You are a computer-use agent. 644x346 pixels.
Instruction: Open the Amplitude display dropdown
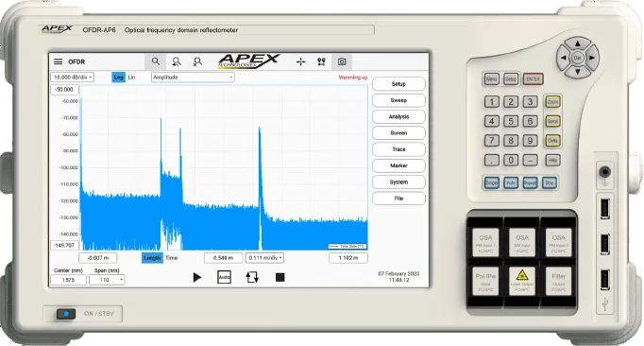click(193, 78)
